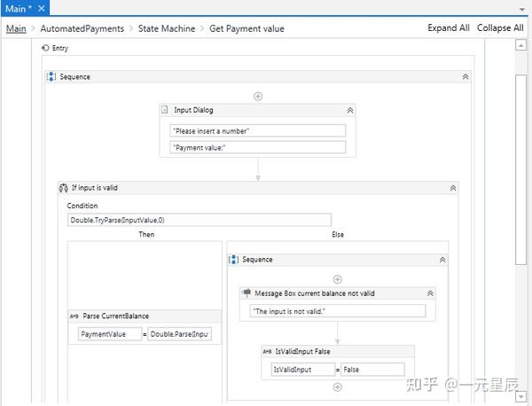Navigate to Main in the breadcrumb
Image resolution: width=532 pixels, height=406 pixels.
click(16, 28)
